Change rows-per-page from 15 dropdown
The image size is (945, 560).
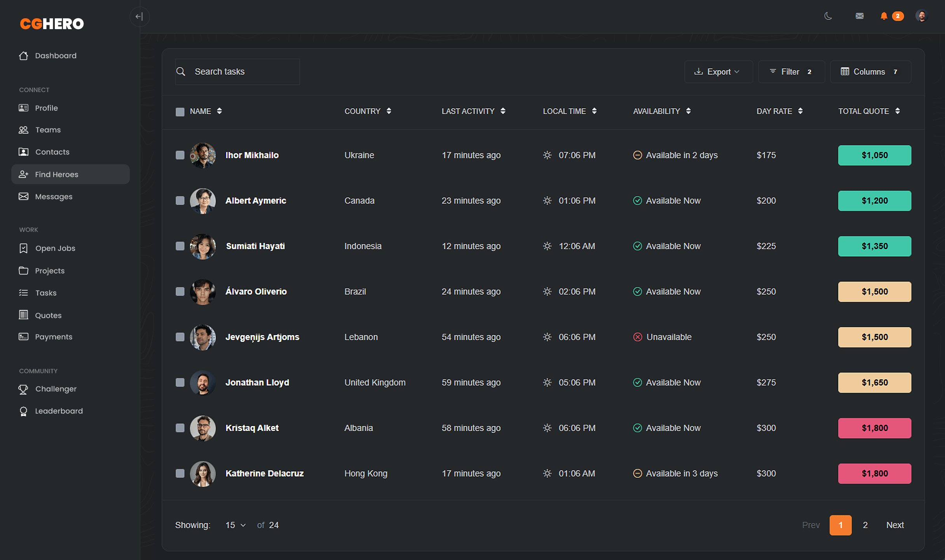click(235, 525)
